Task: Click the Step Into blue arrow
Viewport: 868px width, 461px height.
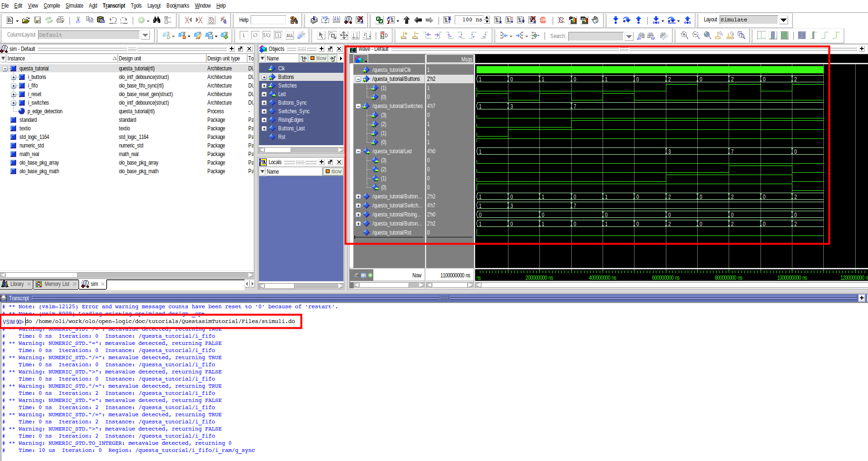Action: [615, 20]
